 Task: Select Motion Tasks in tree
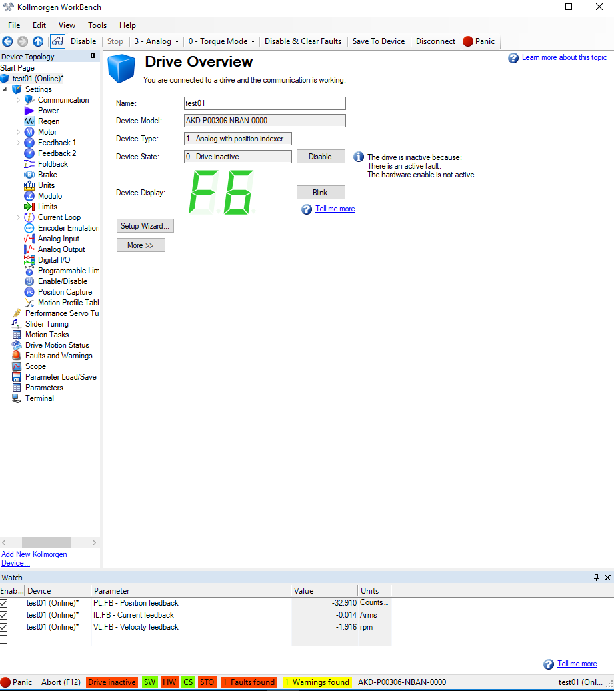click(47, 335)
